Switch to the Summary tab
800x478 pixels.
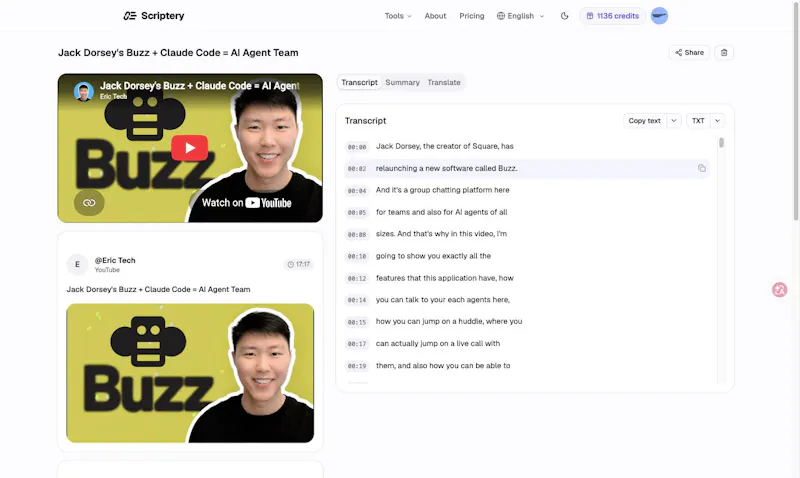click(402, 82)
